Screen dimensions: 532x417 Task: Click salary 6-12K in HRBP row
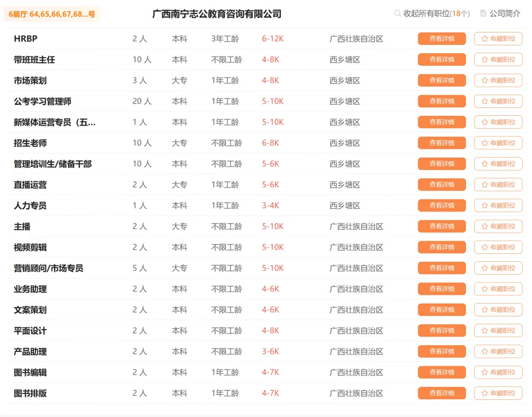(x=273, y=39)
